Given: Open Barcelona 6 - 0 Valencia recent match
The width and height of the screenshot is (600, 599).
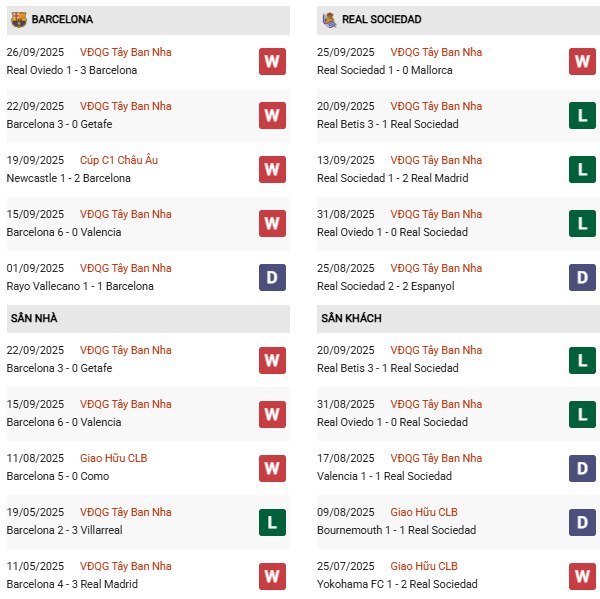Looking at the screenshot, I should pos(64,232).
